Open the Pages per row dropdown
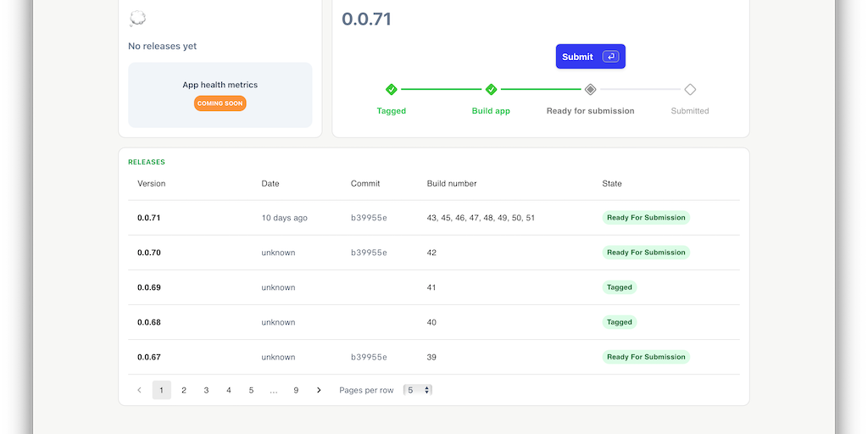 coord(417,390)
